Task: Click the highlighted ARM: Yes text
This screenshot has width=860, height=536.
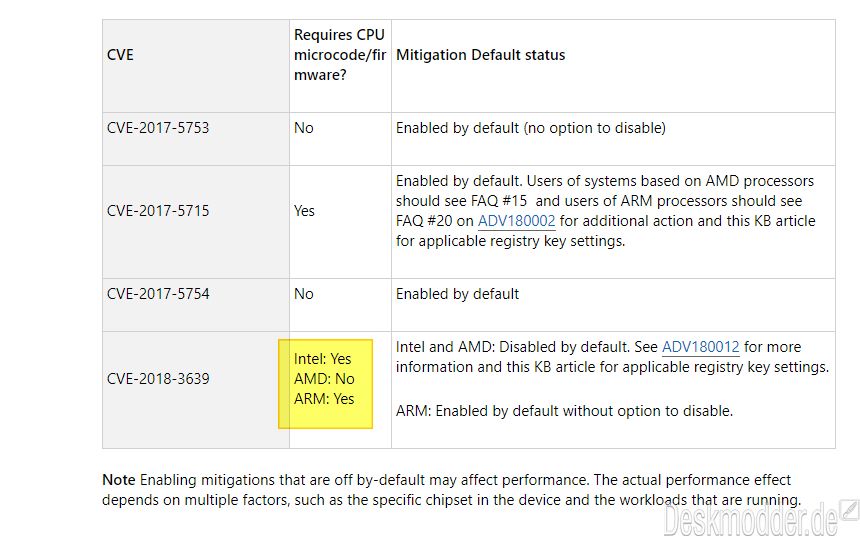Action: click(x=324, y=399)
